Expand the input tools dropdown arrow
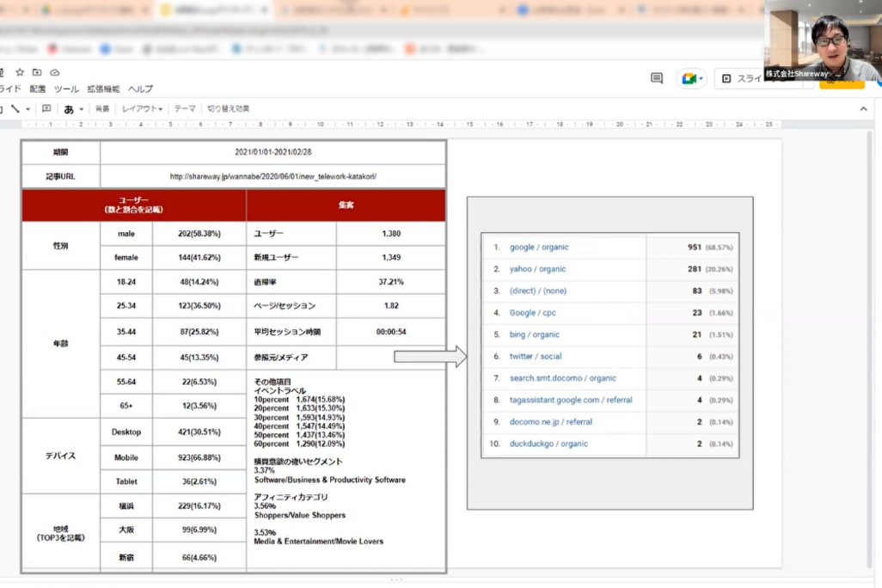882x588 pixels. (82, 109)
